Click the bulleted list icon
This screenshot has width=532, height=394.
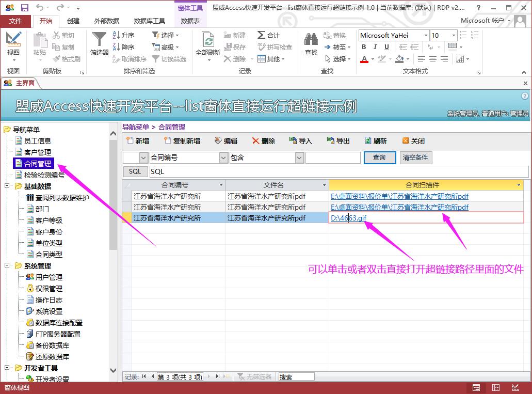click(463, 35)
